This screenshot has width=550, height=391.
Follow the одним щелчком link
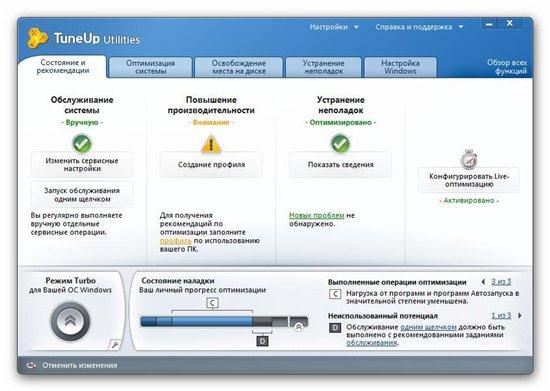pyautogui.click(x=428, y=327)
